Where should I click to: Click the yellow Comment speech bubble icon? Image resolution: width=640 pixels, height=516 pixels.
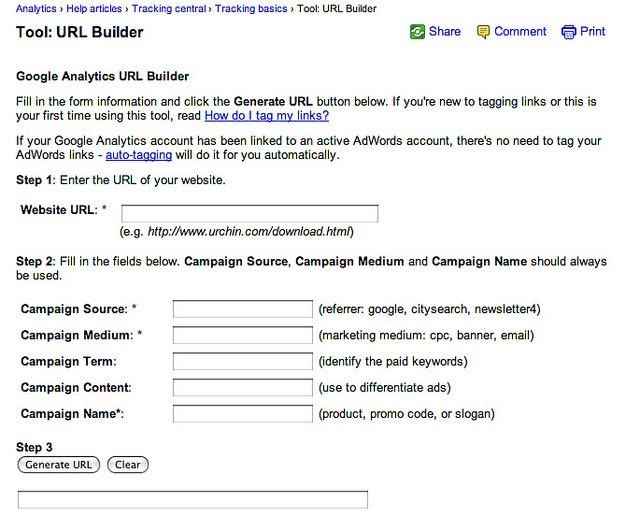[x=484, y=32]
